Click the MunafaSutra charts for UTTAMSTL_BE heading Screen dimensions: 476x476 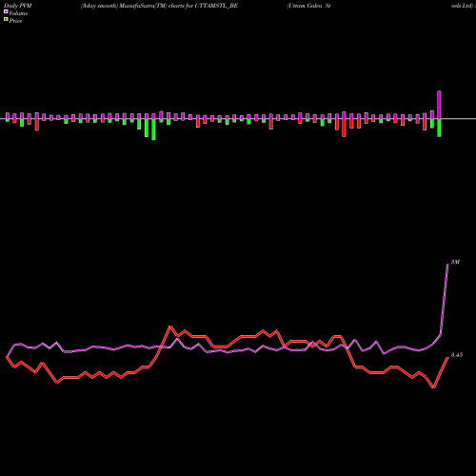coord(159,6)
